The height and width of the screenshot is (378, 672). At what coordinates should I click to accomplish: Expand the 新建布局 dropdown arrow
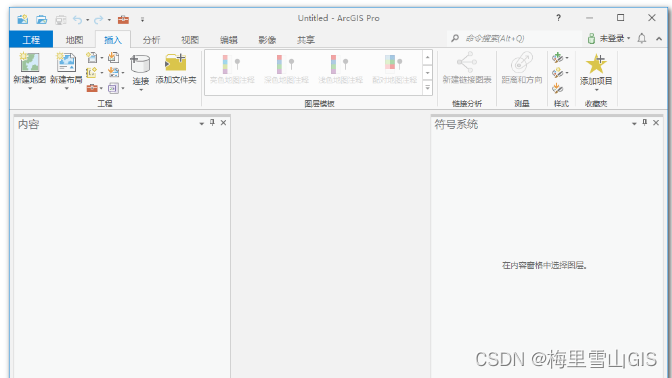66,89
